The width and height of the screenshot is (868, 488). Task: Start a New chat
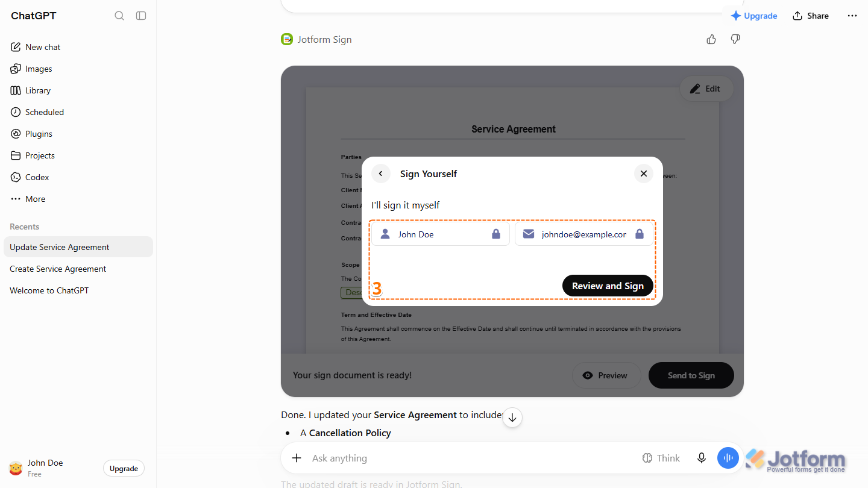click(x=78, y=47)
